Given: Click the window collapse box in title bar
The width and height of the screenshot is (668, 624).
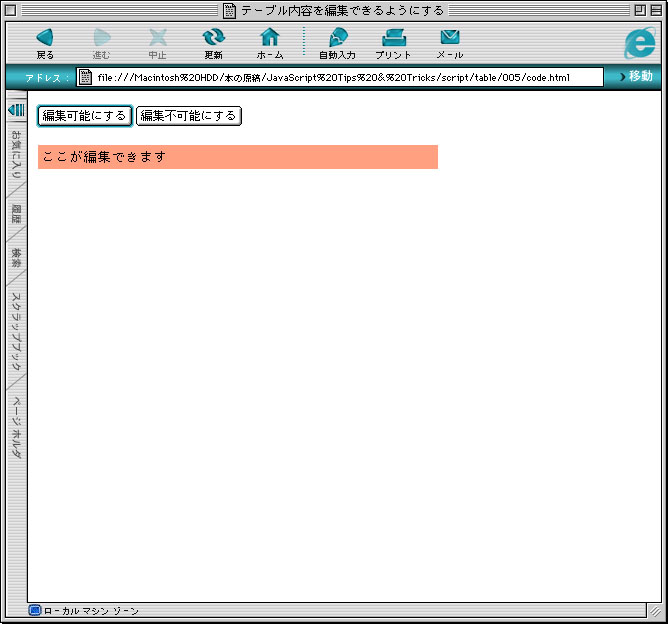Looking at the screenshot, I should coord(656,10).
